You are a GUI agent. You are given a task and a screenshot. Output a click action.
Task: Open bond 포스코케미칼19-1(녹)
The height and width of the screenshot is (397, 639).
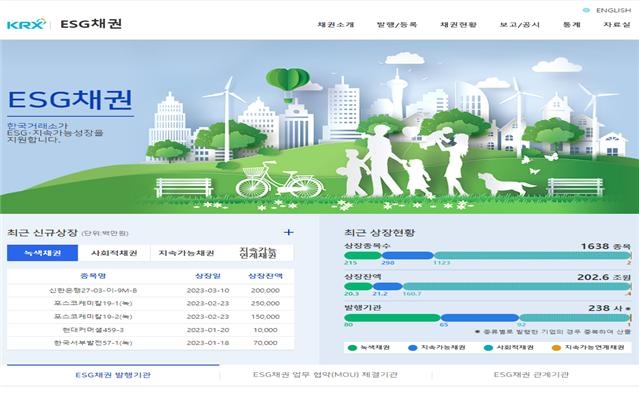[x=93, y=303]
